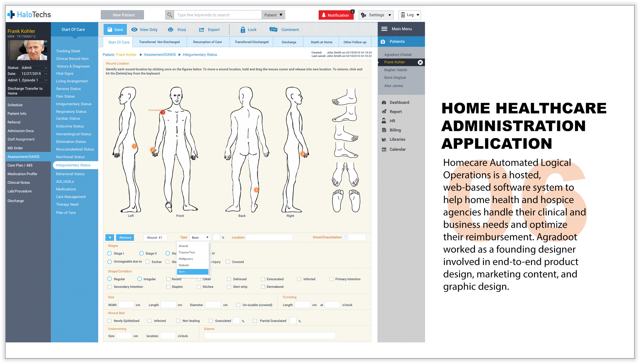Viewport: 640px width, 364px height.
Task: Click the search magnifier icon
Action: tap(170, 15)
